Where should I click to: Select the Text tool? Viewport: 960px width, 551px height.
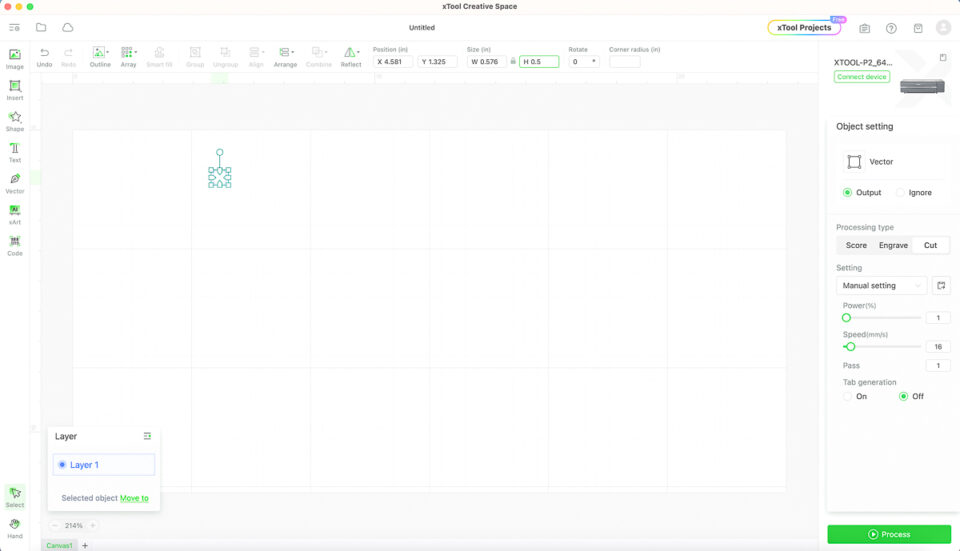click(x=14, y=151)
